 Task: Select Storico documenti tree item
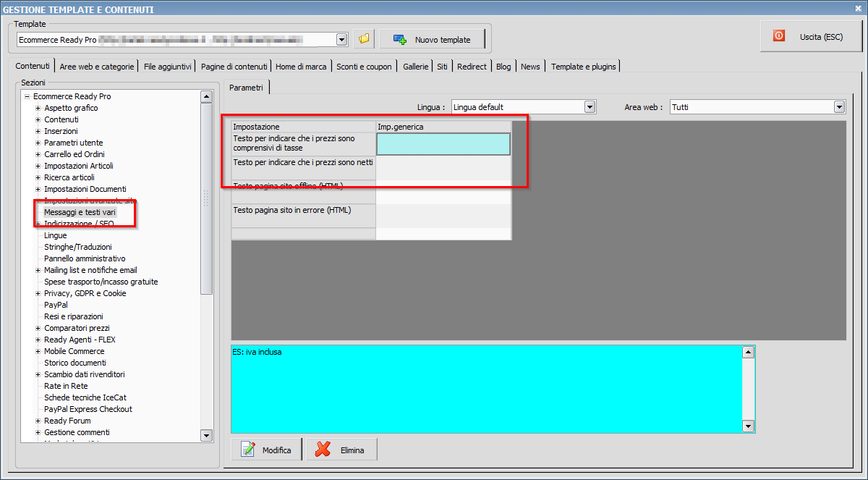click(x=75, y=363)
